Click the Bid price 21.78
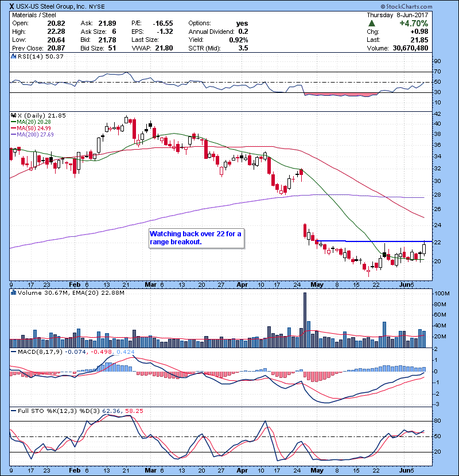The width and height of the screenshot is (459, 476). pyautogui.click(x=107, y=40)
